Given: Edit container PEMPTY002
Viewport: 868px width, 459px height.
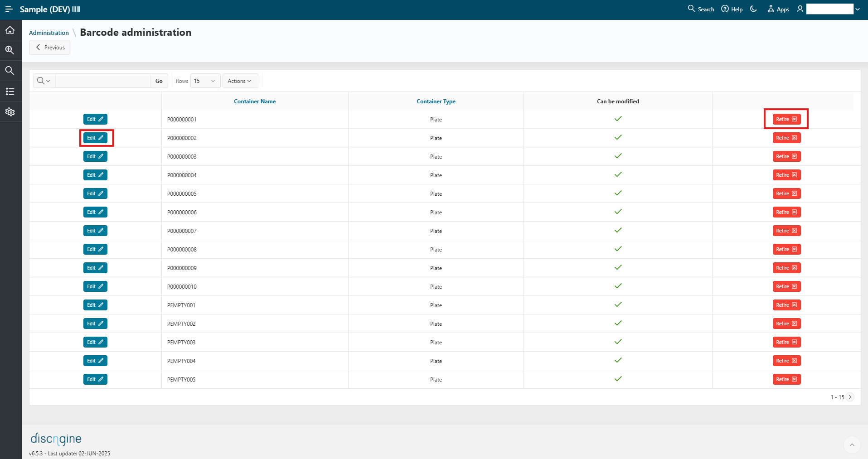Looking at the screenshot, I should click(95, 324).
